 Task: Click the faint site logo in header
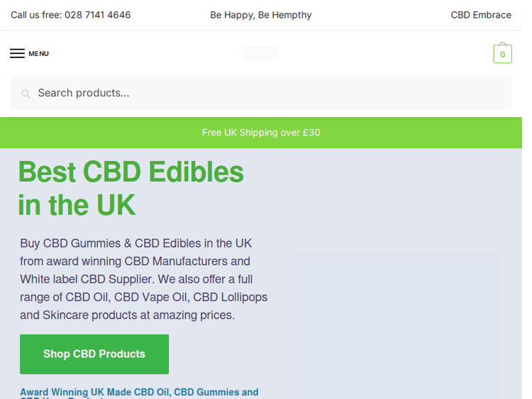pyautogui.click(x=260, y=54)
